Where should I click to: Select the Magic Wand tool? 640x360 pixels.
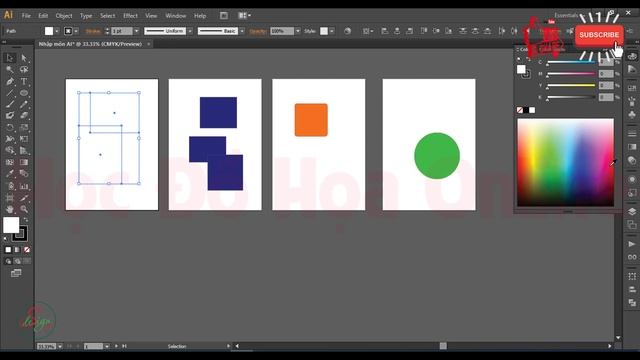(x=10, y=69)
